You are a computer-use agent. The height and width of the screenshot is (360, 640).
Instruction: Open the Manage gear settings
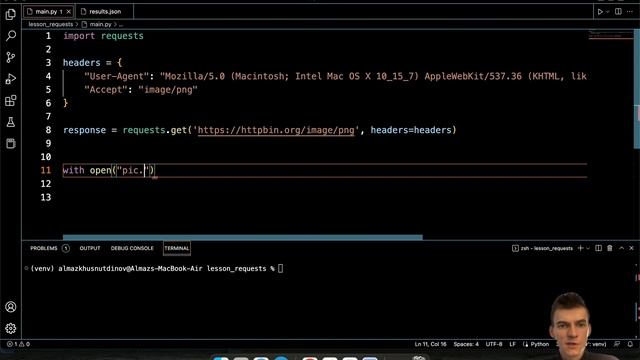pyautogui.click(x=11, y=328)
